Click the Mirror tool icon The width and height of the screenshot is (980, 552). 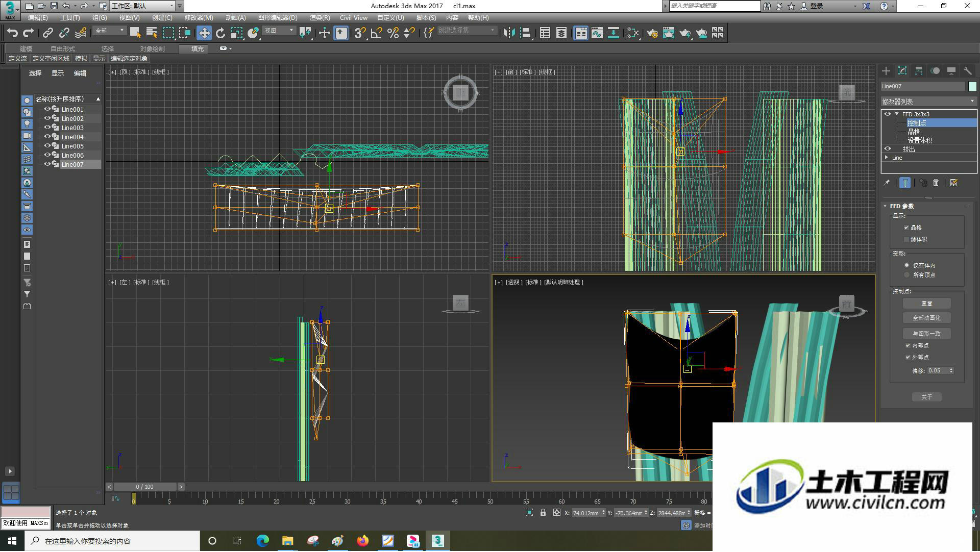tap(509, 33)
